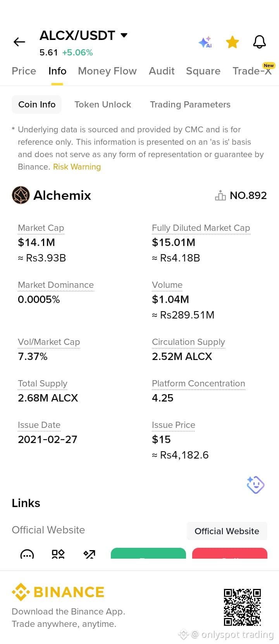The width and height of the screenshot is (279, 644).
Task: Select the Trading Parameters sub-tab
Action: click(x=190, y=104)
